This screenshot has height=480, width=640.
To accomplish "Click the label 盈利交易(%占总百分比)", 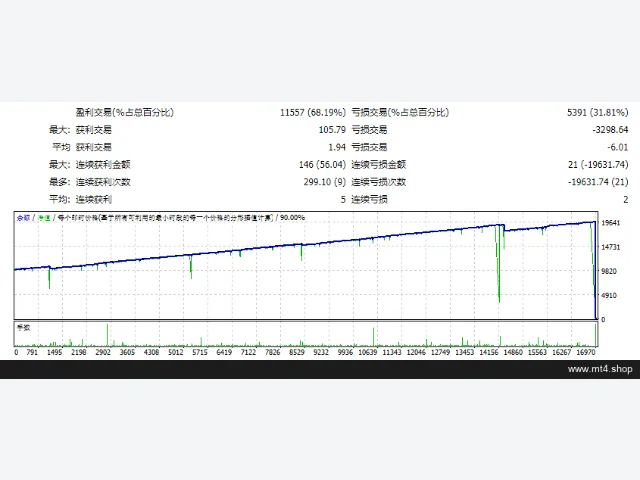I will click(124, 112).
